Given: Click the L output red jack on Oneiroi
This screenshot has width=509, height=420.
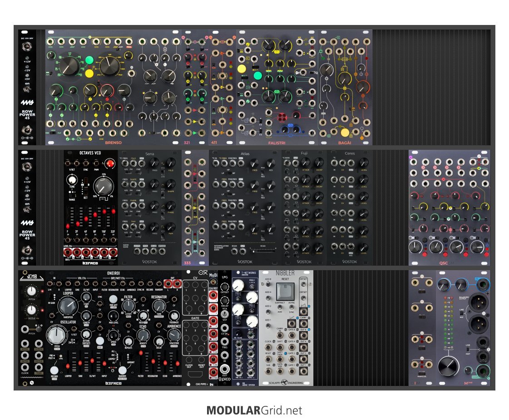Looking at the screenshot, I should [x=168, y=284].
